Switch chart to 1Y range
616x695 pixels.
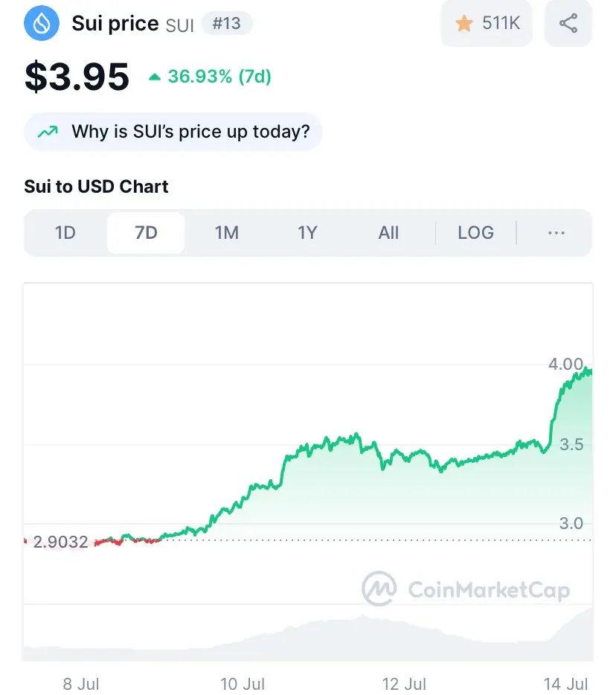(307, 233)
